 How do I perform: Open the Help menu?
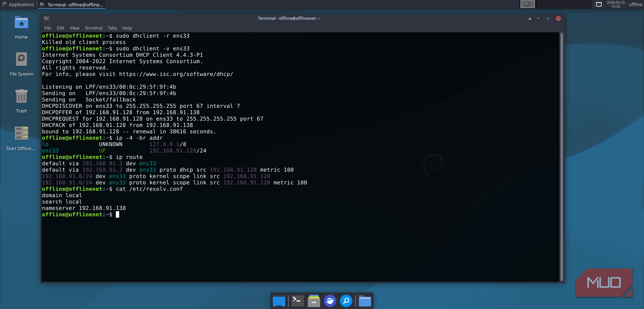point(127,28)
